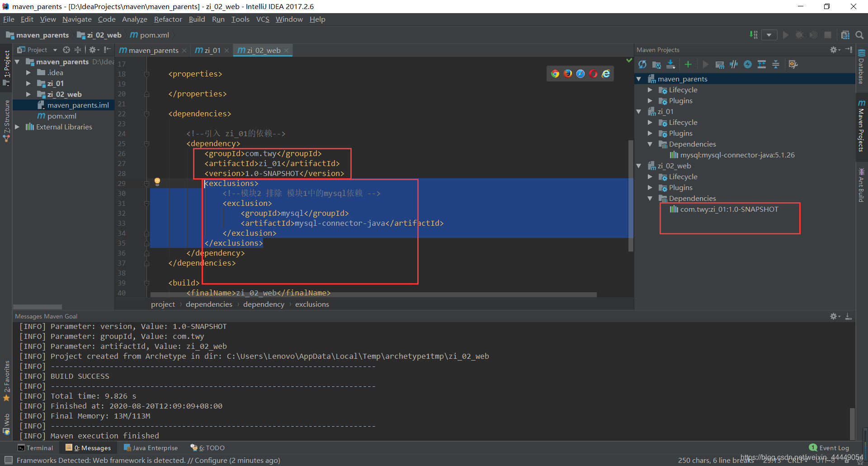The height and width of the screenshot is (466, 868).
Task: Click editor vertical scrollbar thumb
Action: [x=631, y=195]
